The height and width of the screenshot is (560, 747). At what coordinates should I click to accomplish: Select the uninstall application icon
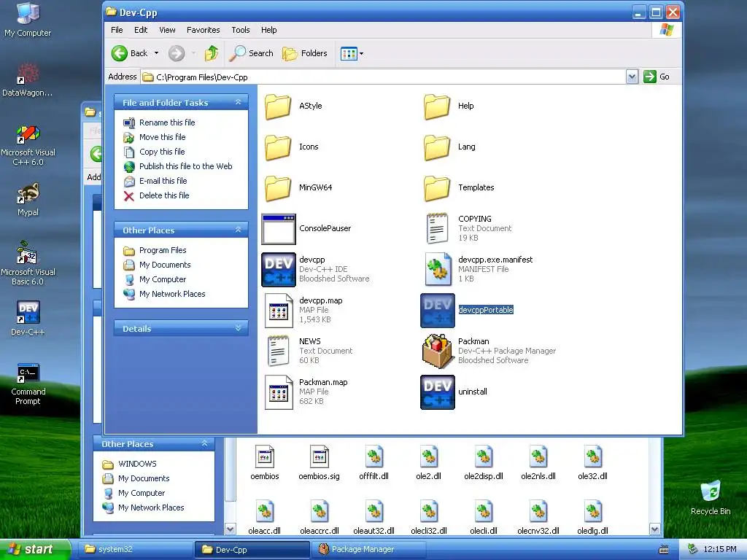(x=438, y=392)
